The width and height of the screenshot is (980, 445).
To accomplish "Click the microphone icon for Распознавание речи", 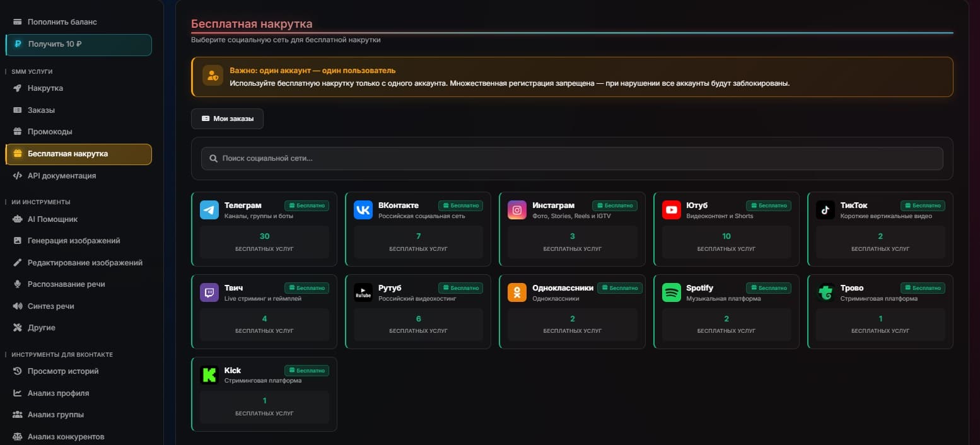I will coord(18,284).
